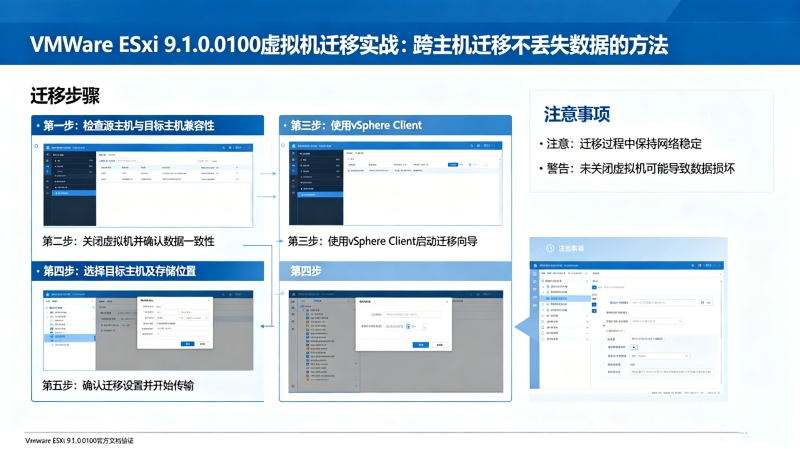
Task: Click 第五步：确认迁移设置并开始传输 caption
Action: point(118,385)
